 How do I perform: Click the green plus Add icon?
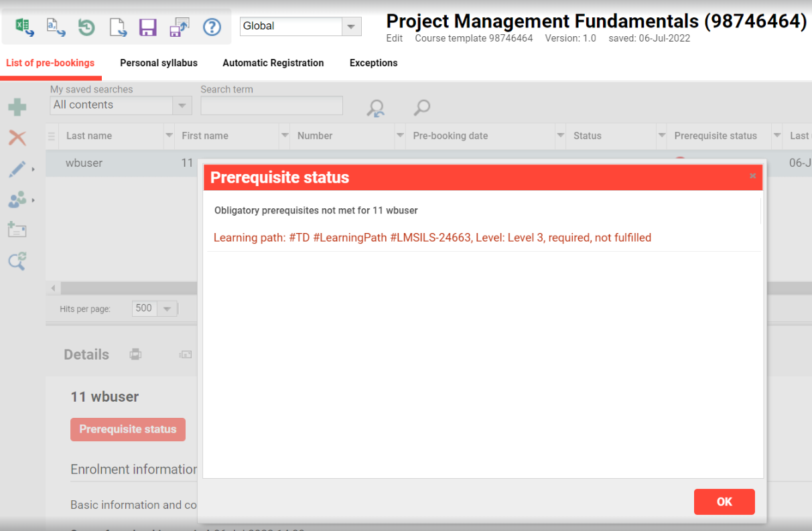click(17, 107)
